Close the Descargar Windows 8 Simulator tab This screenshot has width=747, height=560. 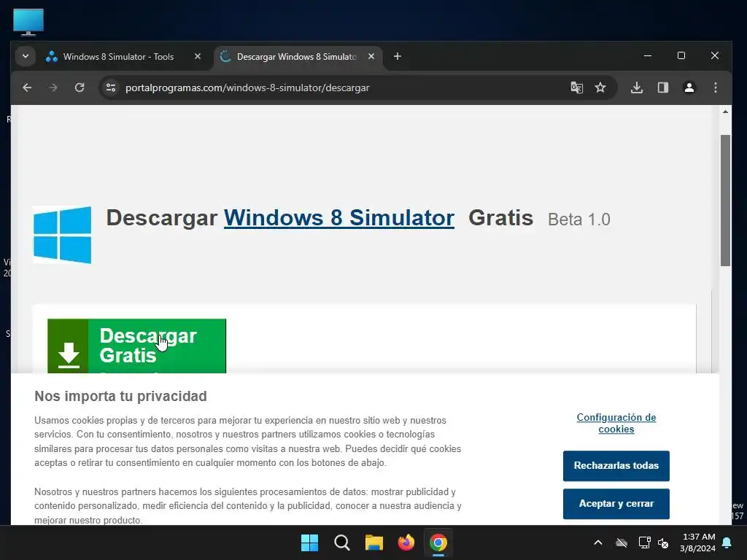(x=371, y=57)
